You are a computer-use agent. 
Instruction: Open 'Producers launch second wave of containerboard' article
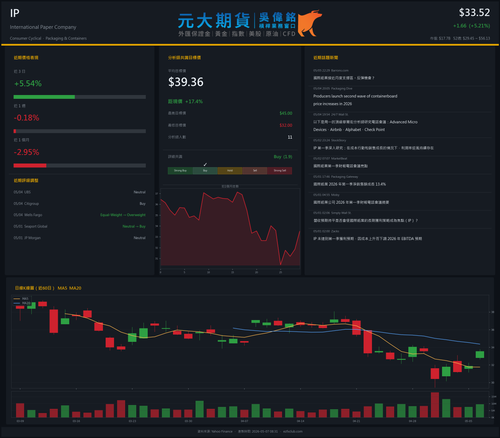click(x=355, y=100)
